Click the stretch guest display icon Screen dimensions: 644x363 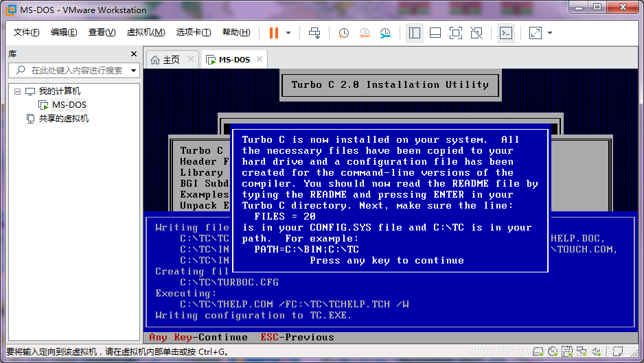(535, 33)
